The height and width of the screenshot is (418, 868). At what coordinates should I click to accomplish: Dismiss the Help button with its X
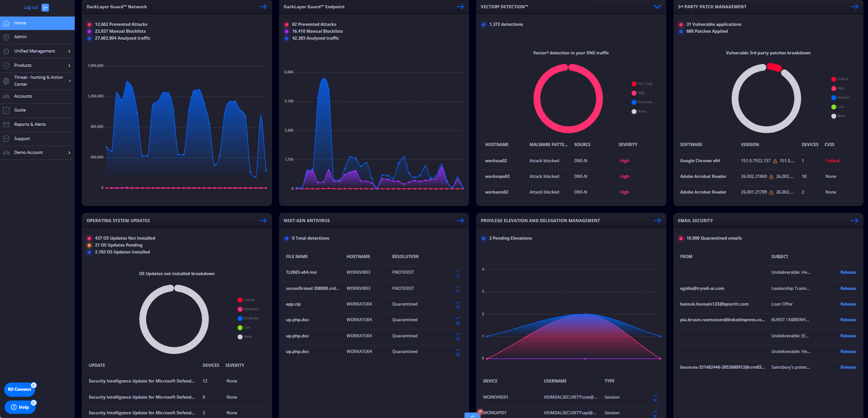34,403
